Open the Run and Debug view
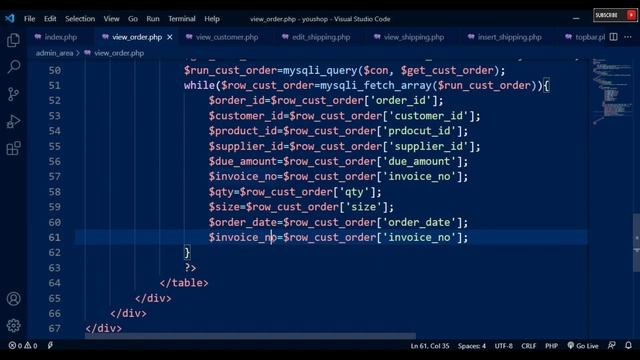This screenshot has height=360, width=640. coord(13,121)
